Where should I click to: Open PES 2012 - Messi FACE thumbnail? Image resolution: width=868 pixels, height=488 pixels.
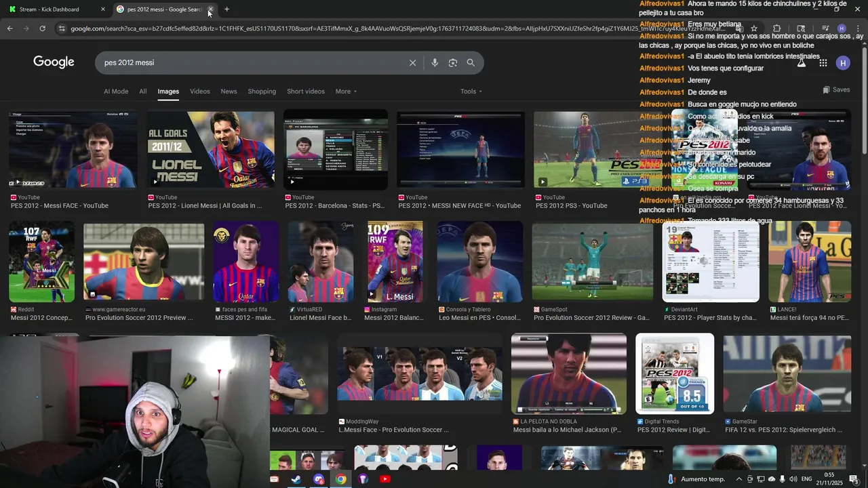click(x=73, y=150)
